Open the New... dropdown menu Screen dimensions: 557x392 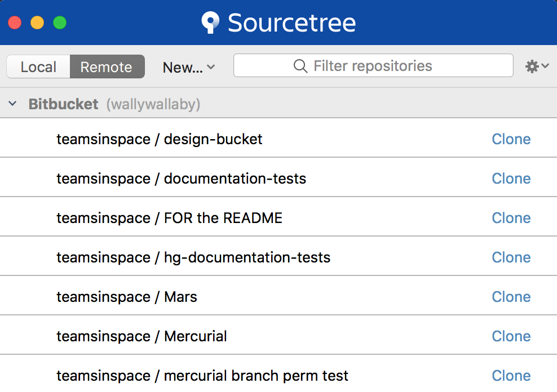coord(188,67)
